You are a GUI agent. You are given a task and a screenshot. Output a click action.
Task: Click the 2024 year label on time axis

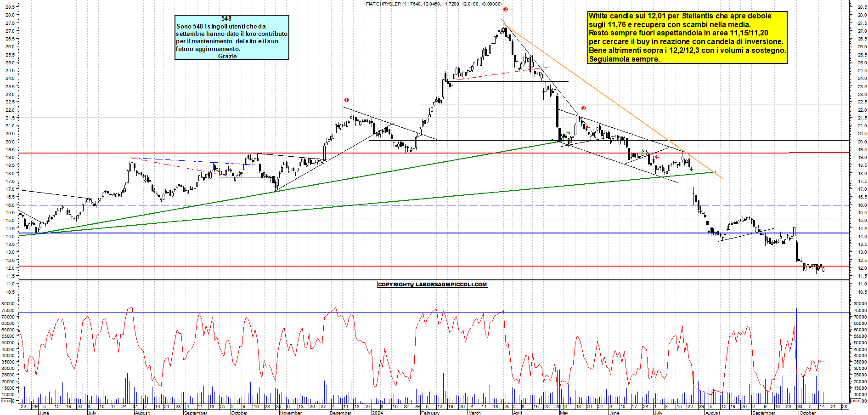(377, 413)
